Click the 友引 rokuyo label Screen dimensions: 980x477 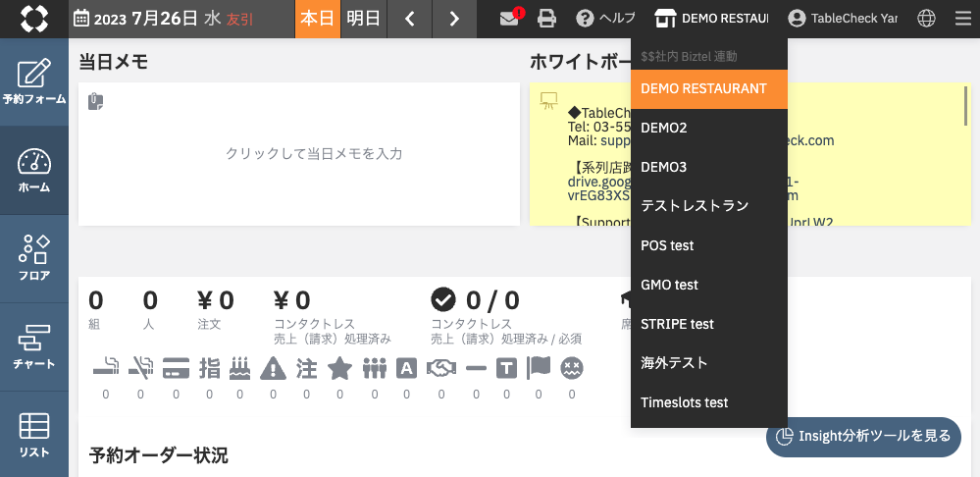point(240,20)
